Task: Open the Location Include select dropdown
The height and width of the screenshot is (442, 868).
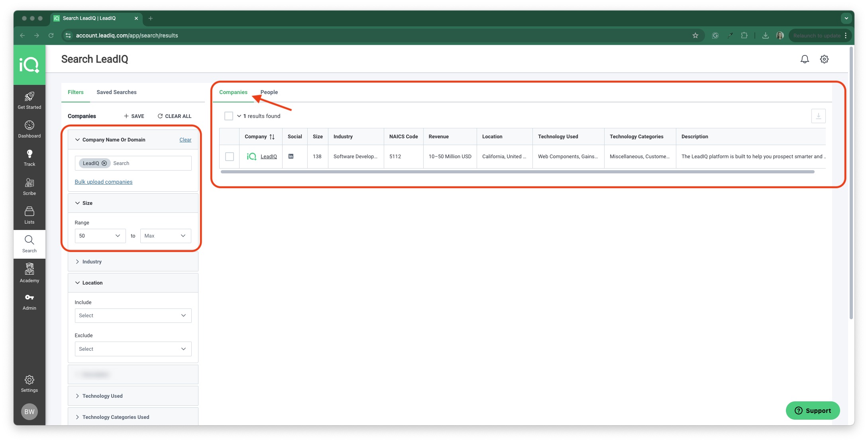Action: (x=133, y=316)
